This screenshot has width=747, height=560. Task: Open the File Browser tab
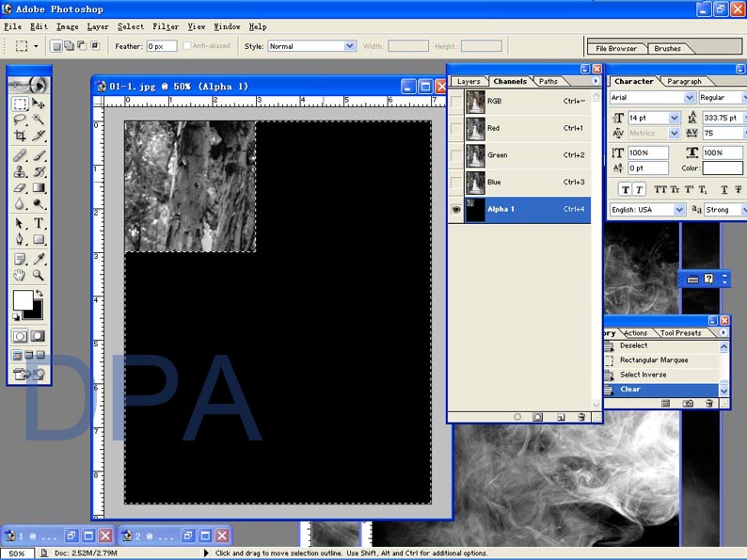tap(616, 49)
